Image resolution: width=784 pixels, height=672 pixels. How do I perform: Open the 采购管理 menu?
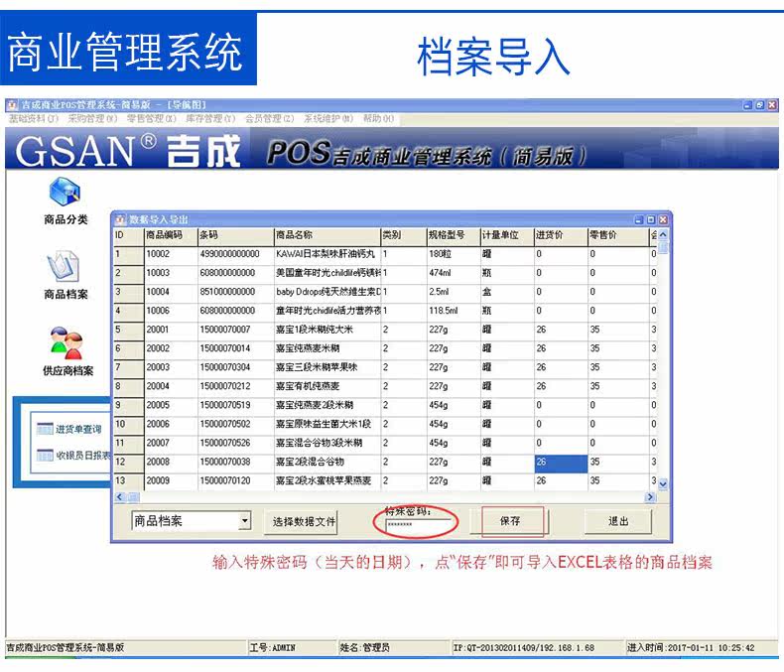pos(92,118)
